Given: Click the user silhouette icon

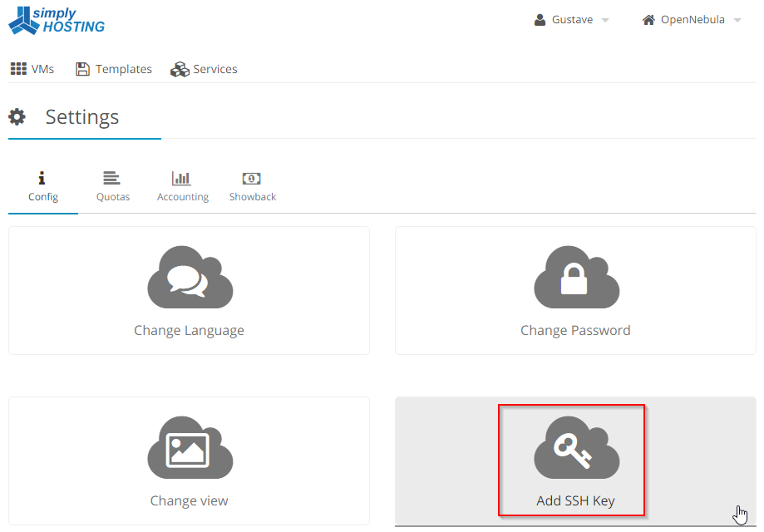Looking at the screenshot, I should (x=540, y=20).
